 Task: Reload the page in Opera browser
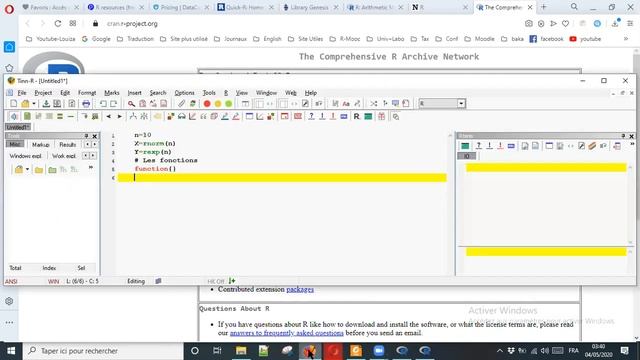click(58, 24)
